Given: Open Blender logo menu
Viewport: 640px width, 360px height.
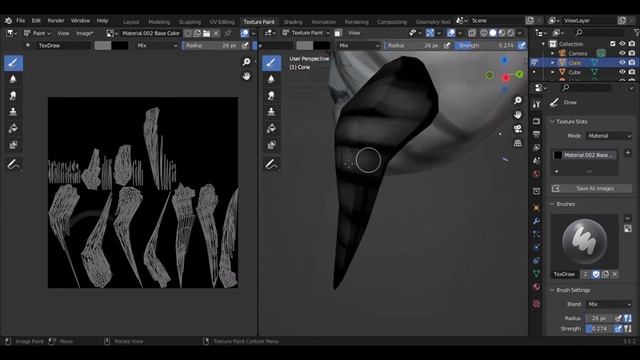Looking at the screenshot, I should pos(8,20).
